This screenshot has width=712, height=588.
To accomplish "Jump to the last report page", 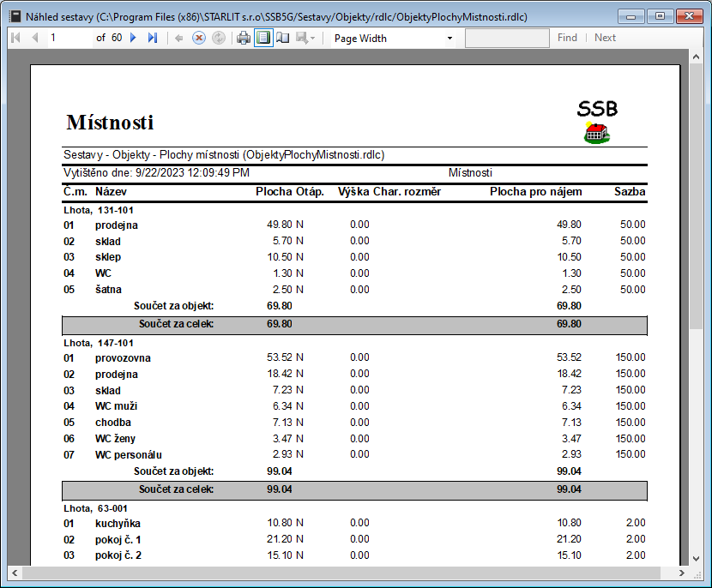I will coord(153,38).
